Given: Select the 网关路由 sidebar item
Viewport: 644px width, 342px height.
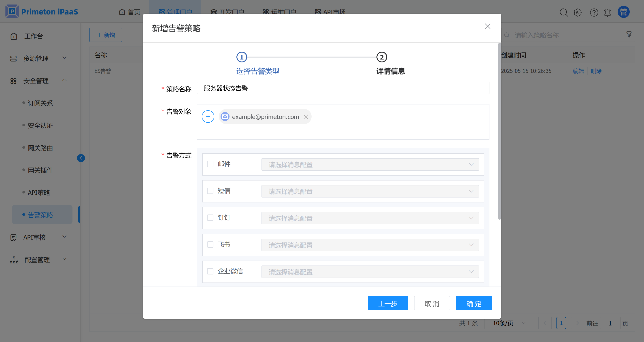Looking at the screenshot, I should tap(40, 148).
